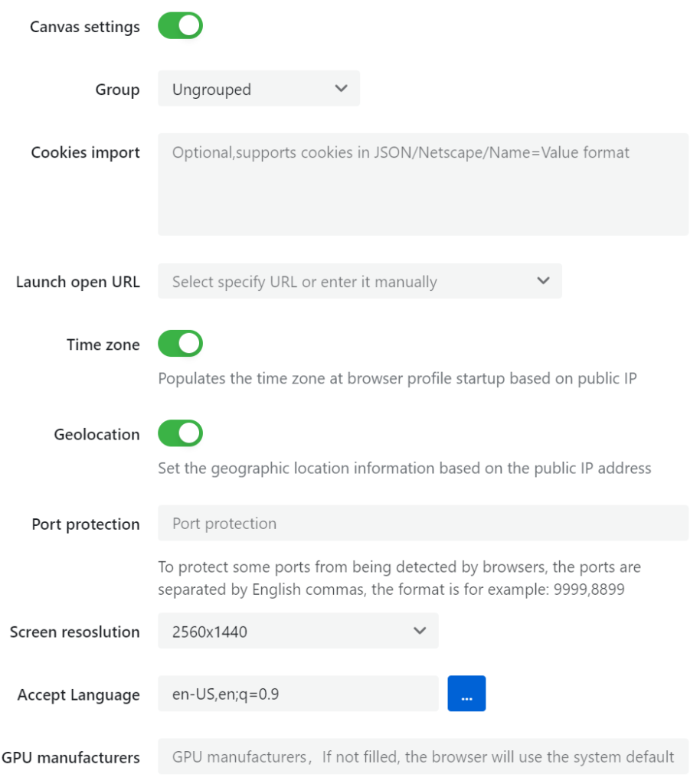Expand the Launch open URL dropdown
Image resolution: width=700 pixels, height=784 pixels.
pos(359,281)
